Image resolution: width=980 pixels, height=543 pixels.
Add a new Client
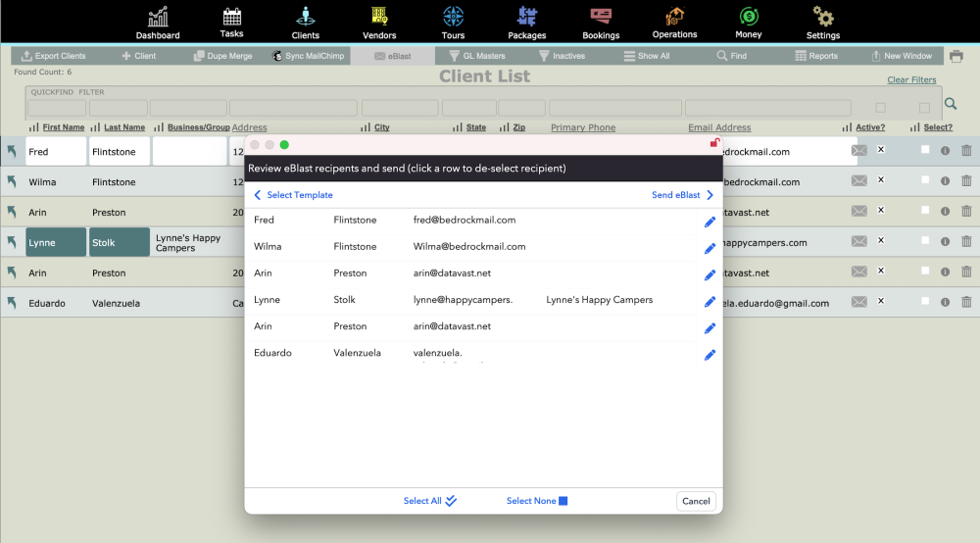(x=139, y=56)
